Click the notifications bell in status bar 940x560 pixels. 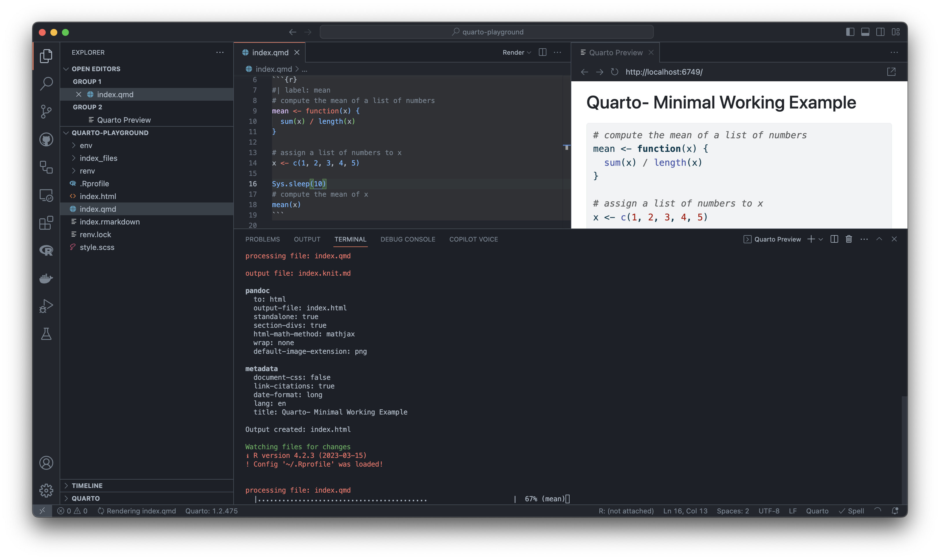[895, 511]
